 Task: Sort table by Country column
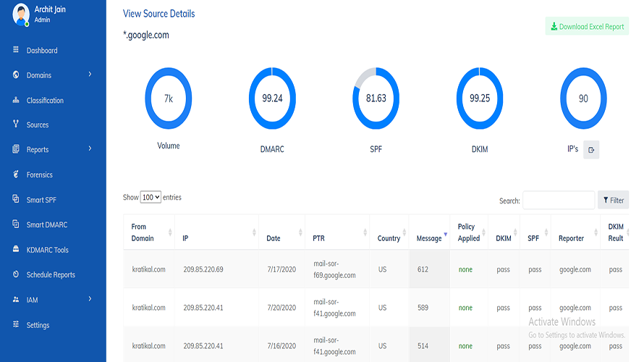pyautogui.click(x=389, y=232)
